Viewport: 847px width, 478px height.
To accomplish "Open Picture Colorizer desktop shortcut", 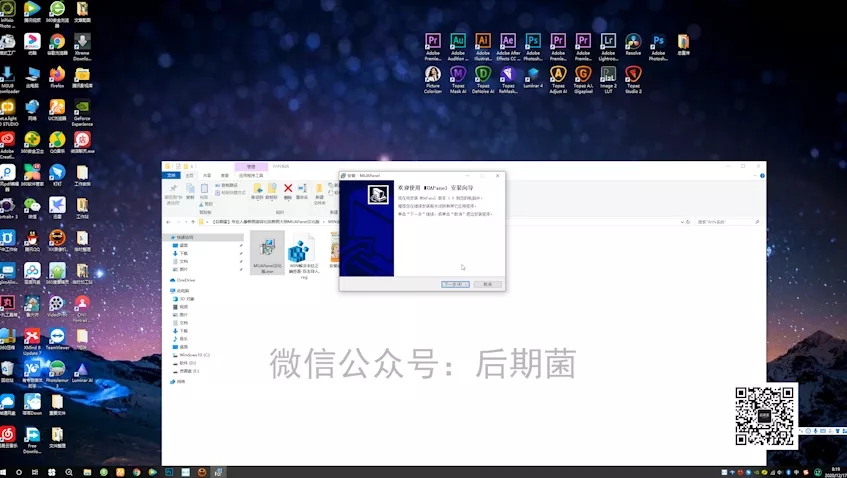I will (433, 74).
